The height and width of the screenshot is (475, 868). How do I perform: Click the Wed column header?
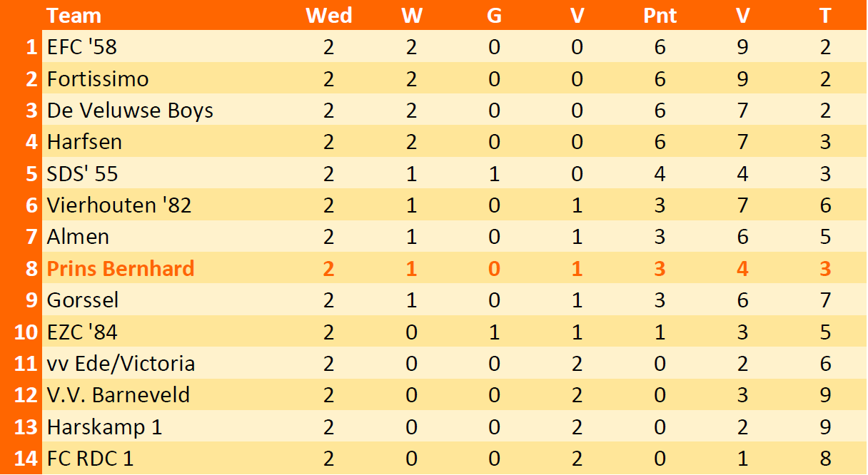point(328,16)
